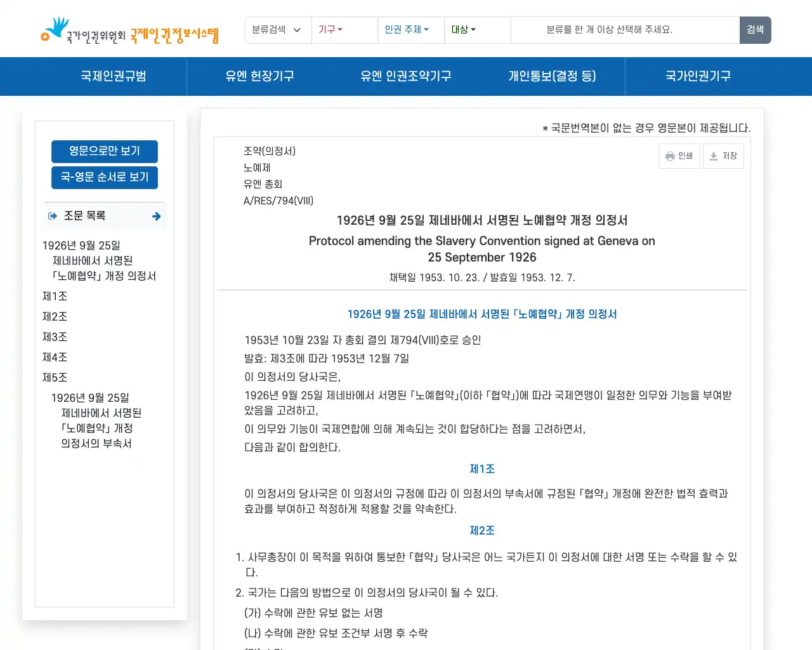This screenshot has height=650, width=812.
Task: Click the 제1조 heading link in the document
Action: pyautogui.click(x=481, y=468)
